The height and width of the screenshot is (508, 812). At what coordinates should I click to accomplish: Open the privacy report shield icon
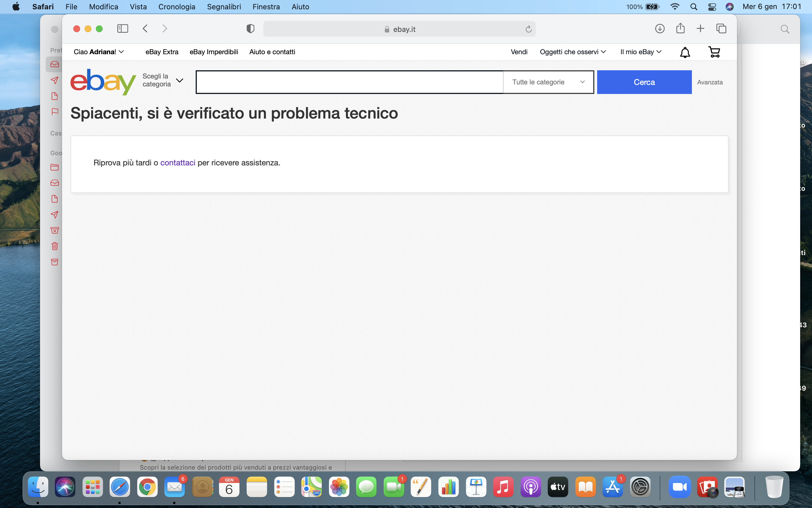pos(250,29)
